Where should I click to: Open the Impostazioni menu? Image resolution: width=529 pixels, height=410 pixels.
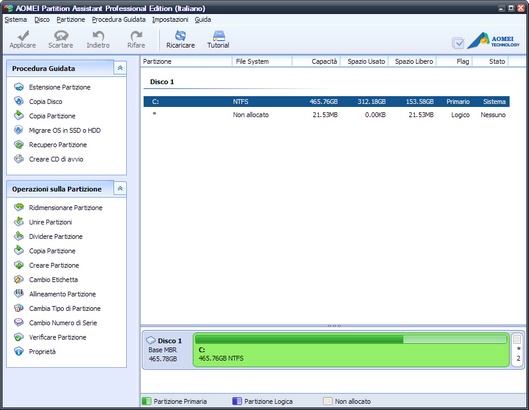pos(170,20)
